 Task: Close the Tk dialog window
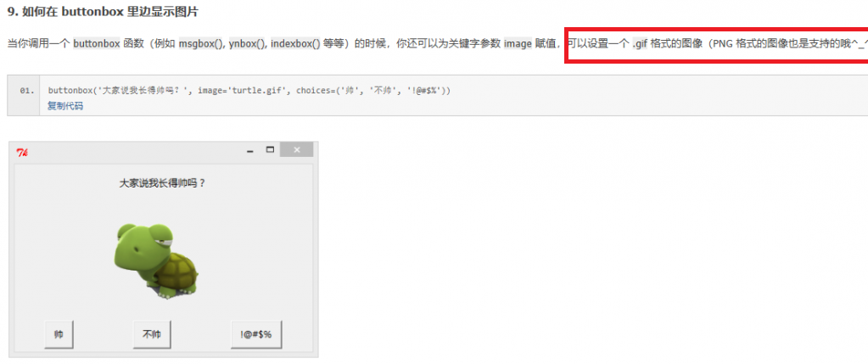297,149
